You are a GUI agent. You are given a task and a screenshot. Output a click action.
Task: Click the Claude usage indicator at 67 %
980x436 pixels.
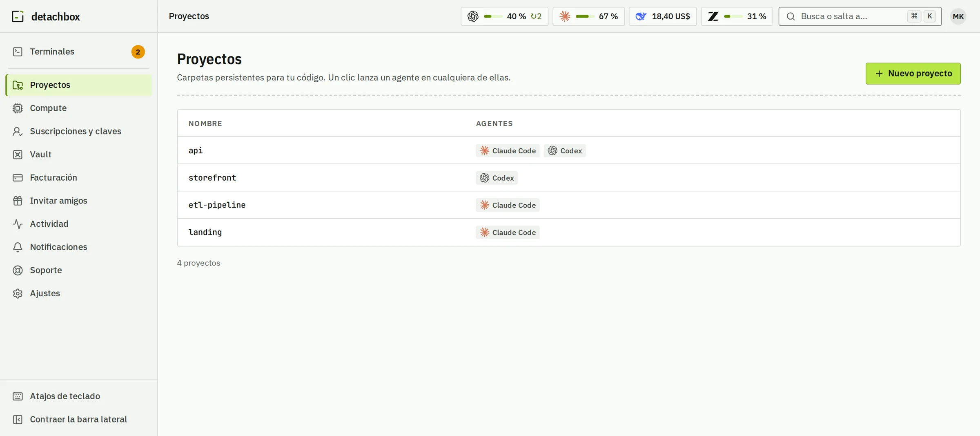(588, 16)
